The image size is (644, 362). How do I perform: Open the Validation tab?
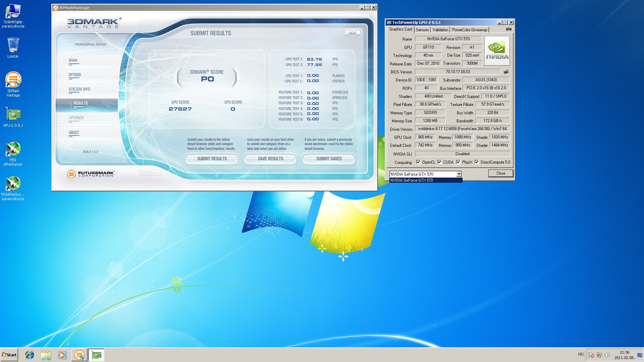coord(440,30)
